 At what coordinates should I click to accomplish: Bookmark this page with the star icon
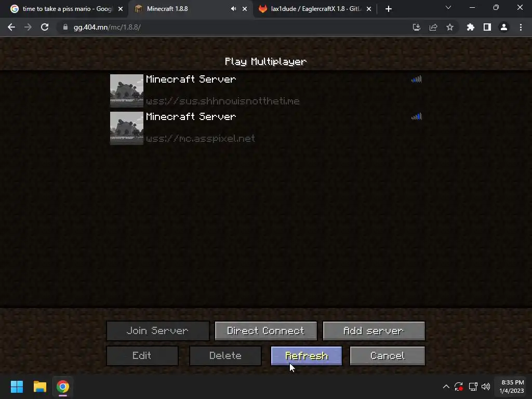[450, 27]
